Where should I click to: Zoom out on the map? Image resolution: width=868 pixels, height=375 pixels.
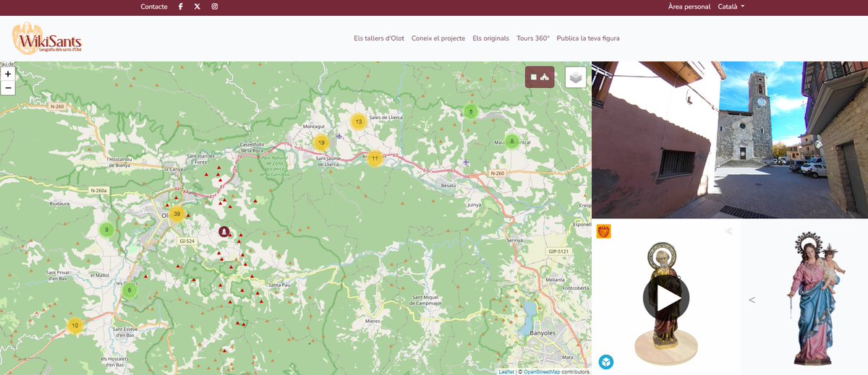point(8,88)
